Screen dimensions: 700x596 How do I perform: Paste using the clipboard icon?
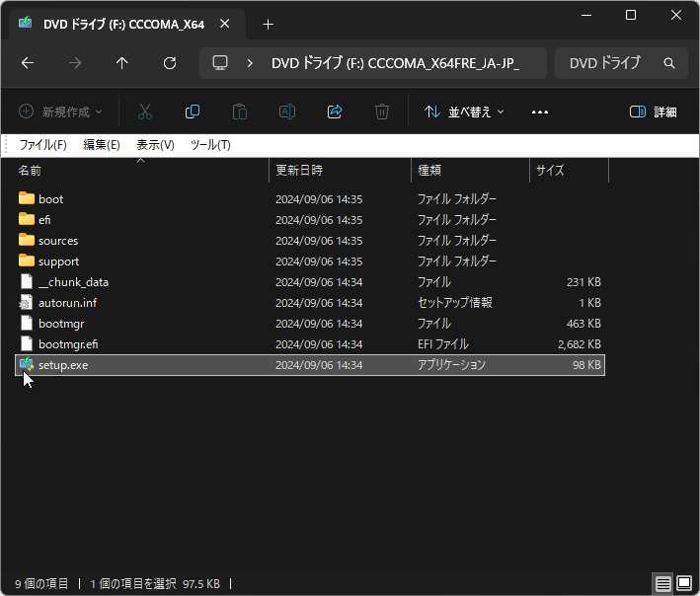pyautogui.click(x=240, y=112)
